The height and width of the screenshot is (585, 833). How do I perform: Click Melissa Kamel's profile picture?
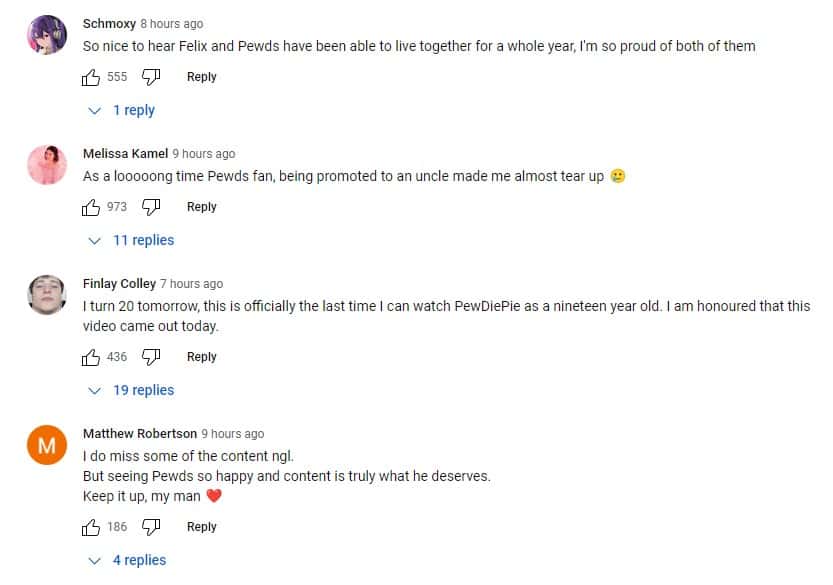[46, 165]
